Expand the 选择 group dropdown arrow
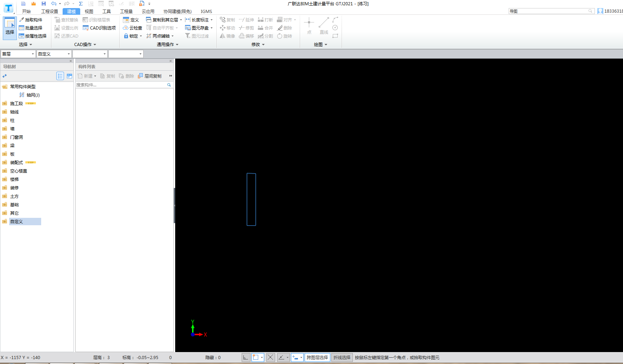This screenshot has height=364, width=623. click(x=31, y=45)
